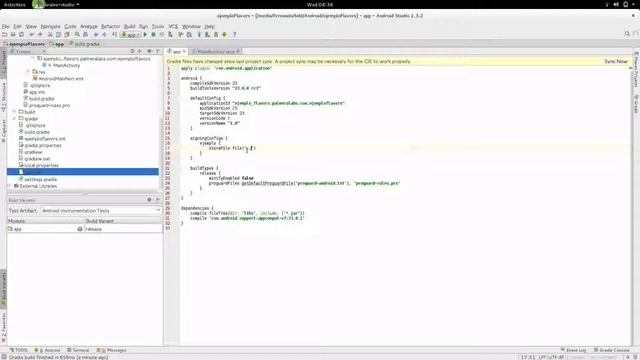Open the Test Artifact combo box
Image resolution: width=640 pixels, height=360 pixels.
101,211
